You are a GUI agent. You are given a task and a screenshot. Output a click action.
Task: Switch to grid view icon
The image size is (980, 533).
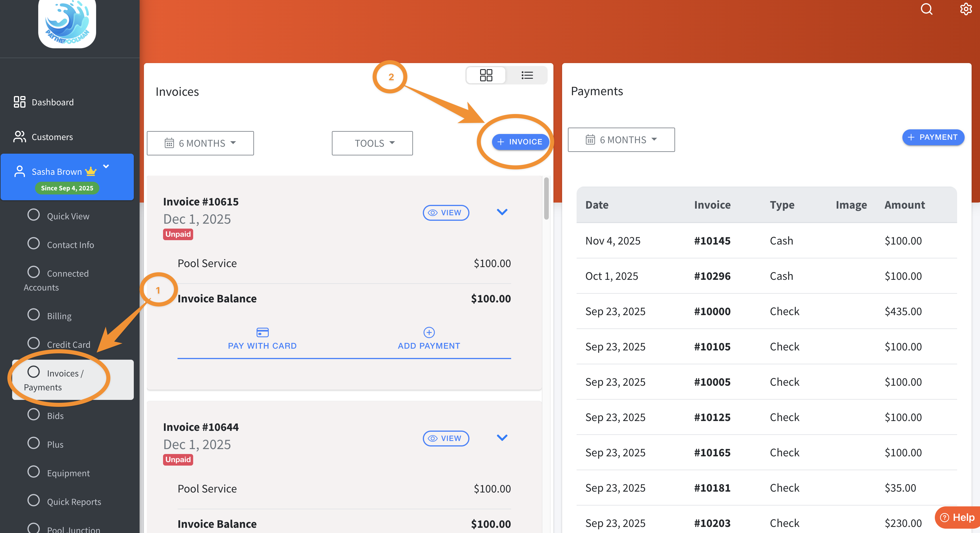click(x=486, y=75)
